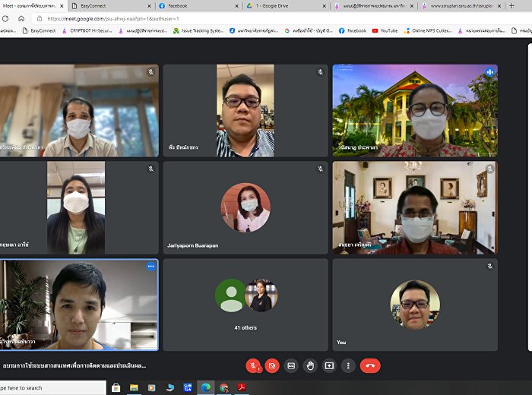
Task: Click the 41 others participants tile
Action: click(245, 304)
